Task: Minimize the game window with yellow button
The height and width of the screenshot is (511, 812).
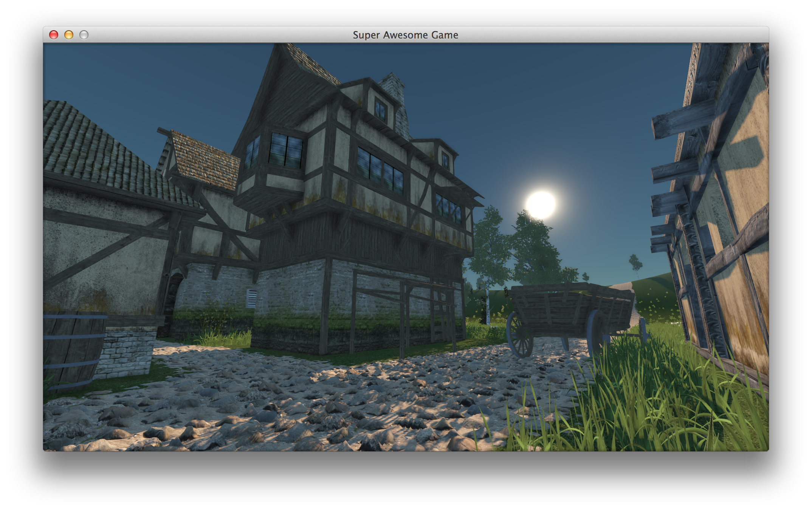Action: tap(69, 35)
